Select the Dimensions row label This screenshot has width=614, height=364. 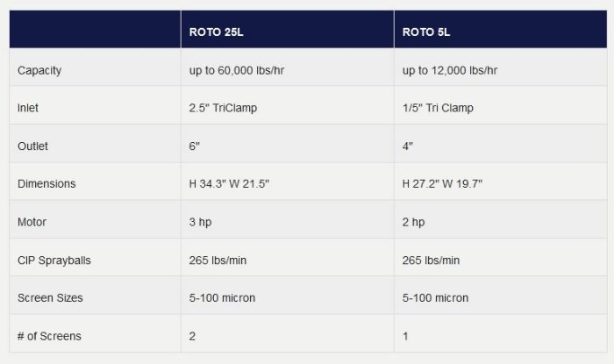tap(46, 184)
